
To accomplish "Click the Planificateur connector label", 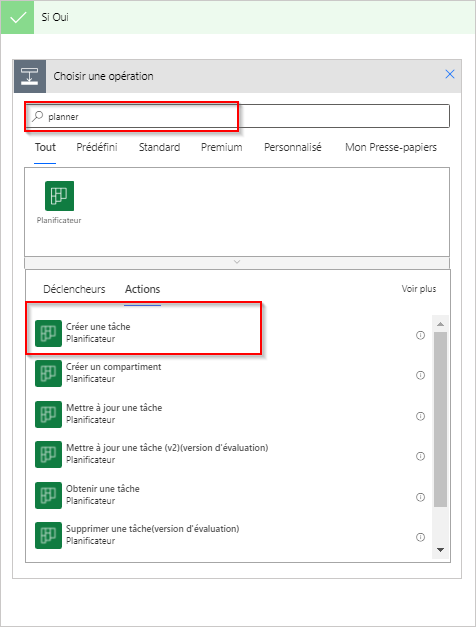I will pos(59,220).
